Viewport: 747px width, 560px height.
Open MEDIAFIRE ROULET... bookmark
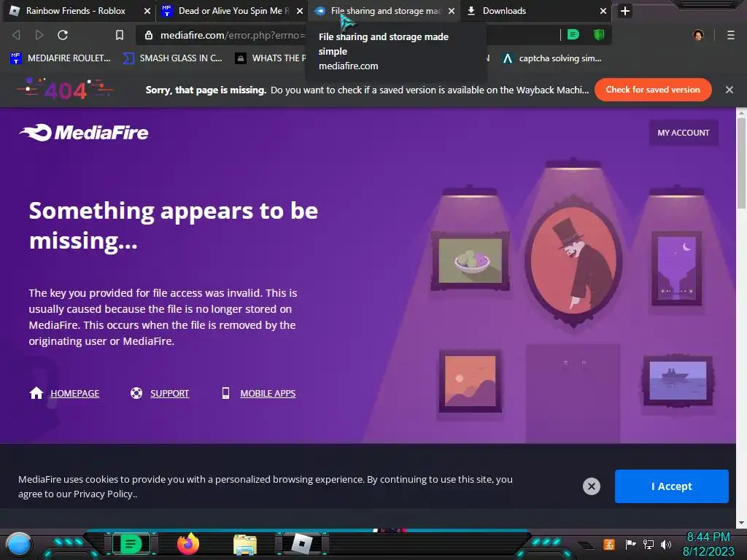[x=60, y=58]
